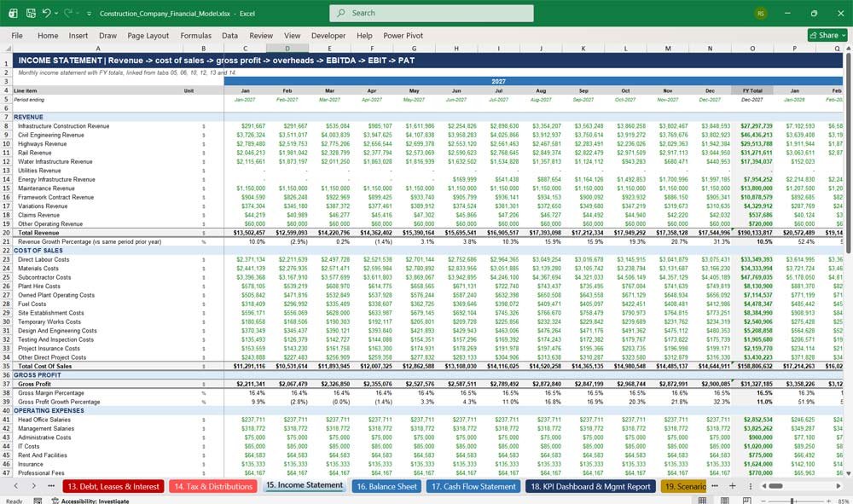Click the FY Total column heading cell
Viewport: 853px width, 504px height.
752,90
